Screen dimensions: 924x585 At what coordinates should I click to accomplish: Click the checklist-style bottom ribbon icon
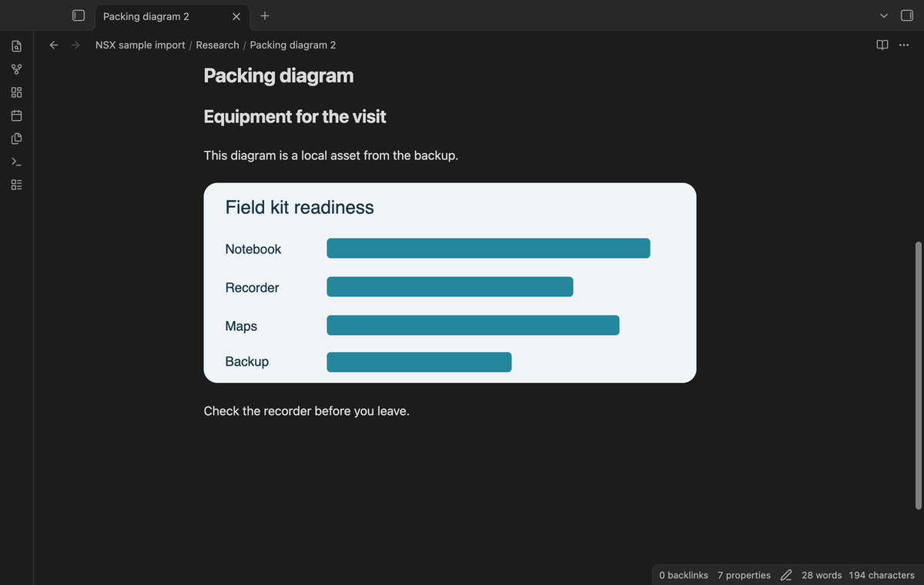tap(17, 186)
